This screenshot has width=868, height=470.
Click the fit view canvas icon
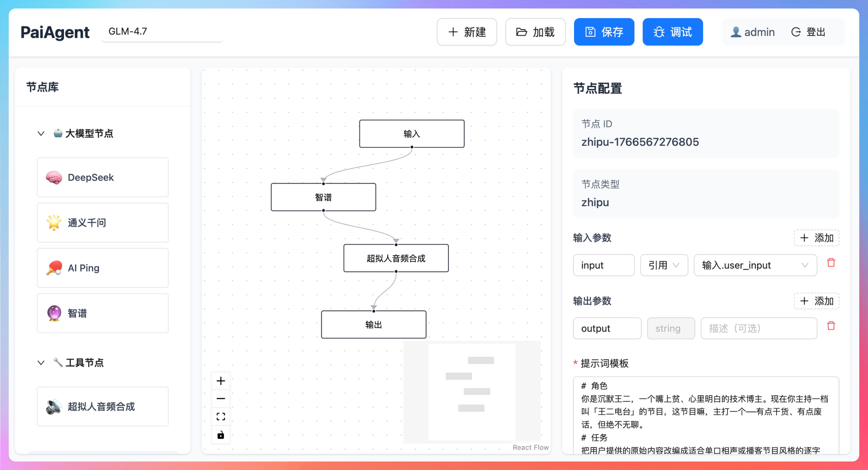(221, 417)
